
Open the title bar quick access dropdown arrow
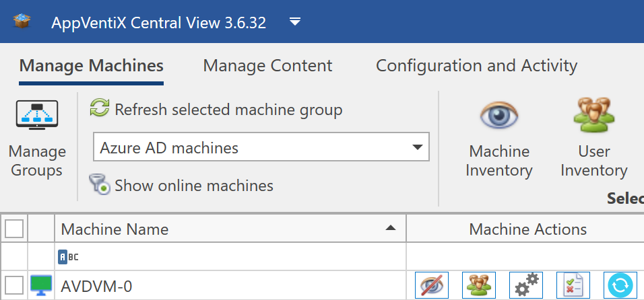295,22
